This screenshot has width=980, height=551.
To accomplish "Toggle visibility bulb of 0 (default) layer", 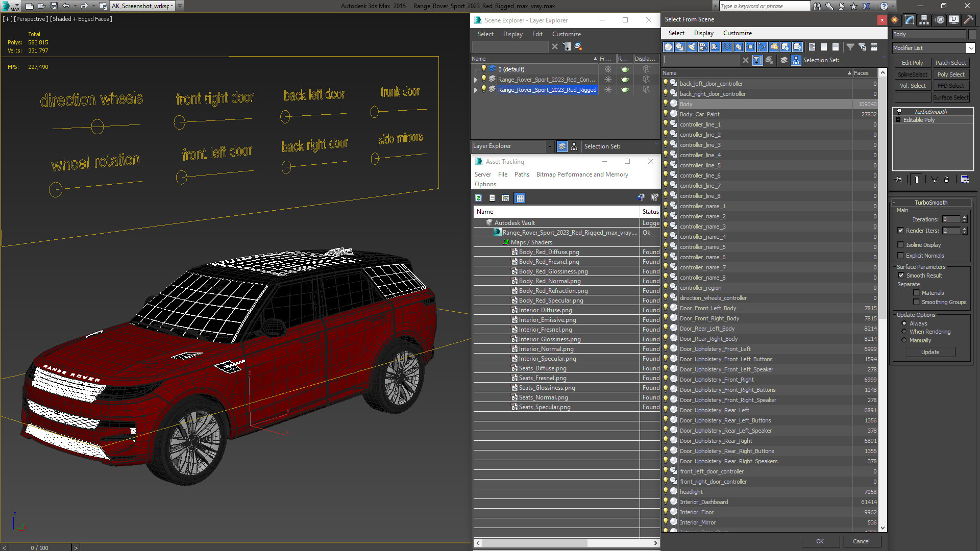I will click(484, 69).
